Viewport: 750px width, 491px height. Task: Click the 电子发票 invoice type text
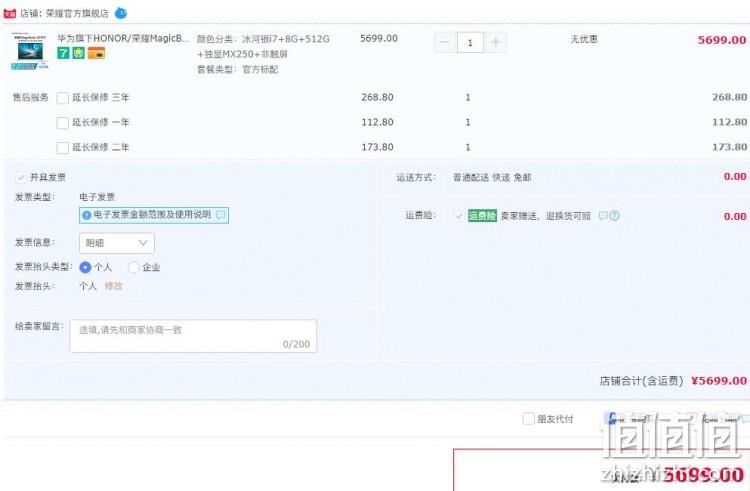click(x=97, y=197)
